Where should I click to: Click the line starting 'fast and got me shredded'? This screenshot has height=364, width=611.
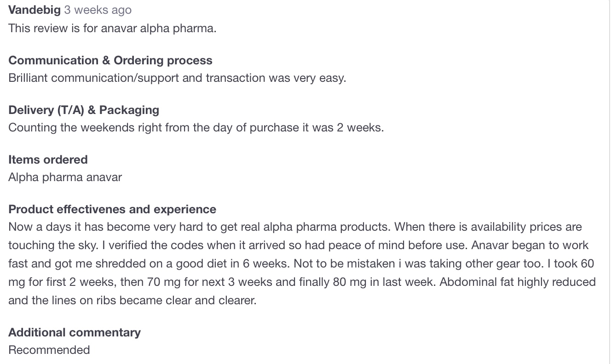301,264
